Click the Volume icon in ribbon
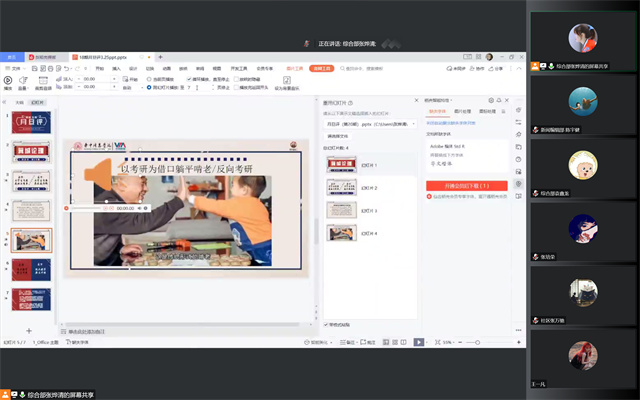 point(21,80)
